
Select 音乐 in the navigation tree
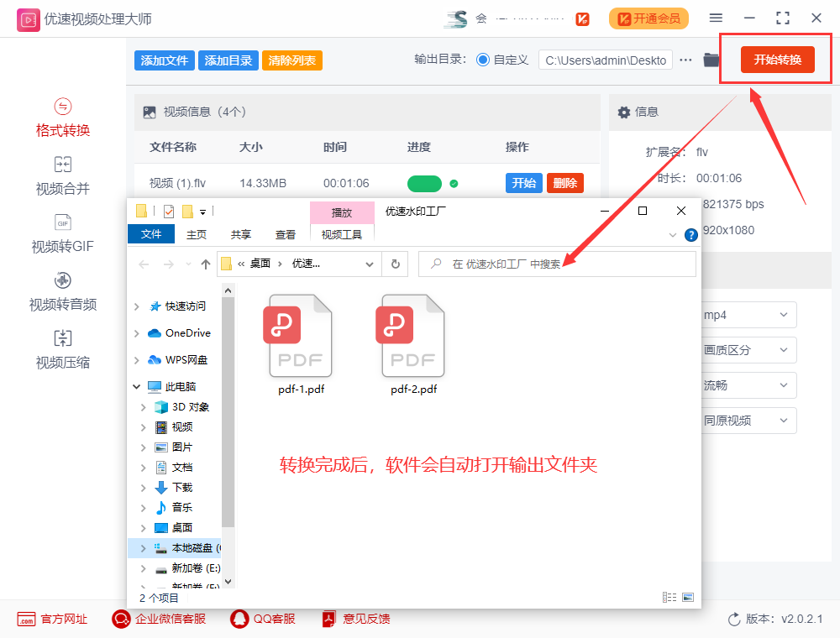(x=182, y=507)
